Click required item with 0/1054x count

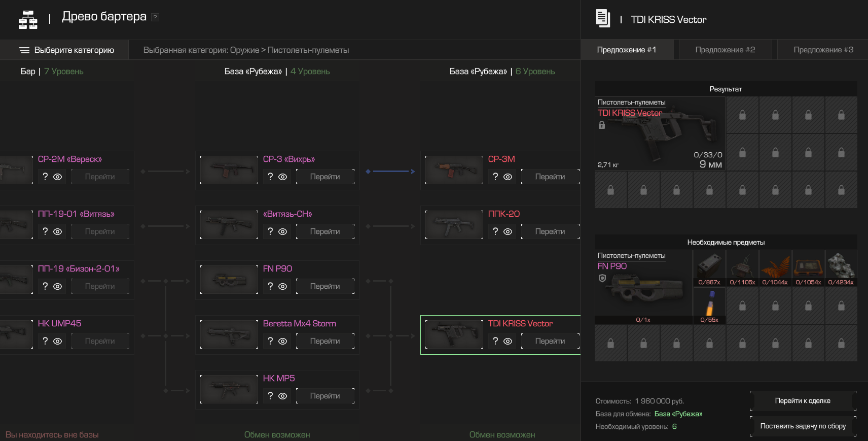click(808, 268)
